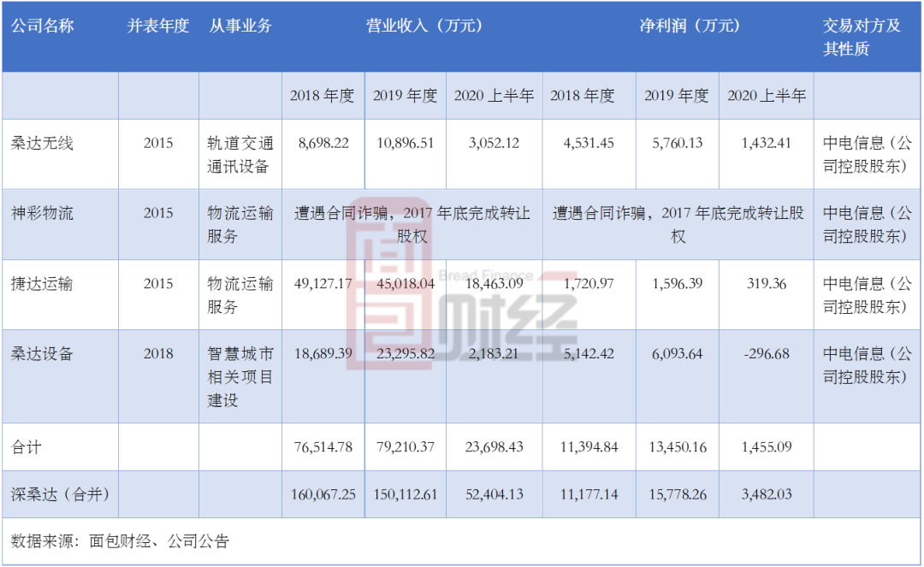Click the 物流运输服务 cell in 捷达运输 row
The width and height of the screenshot is (924, 567).
(x=240, y=295)
